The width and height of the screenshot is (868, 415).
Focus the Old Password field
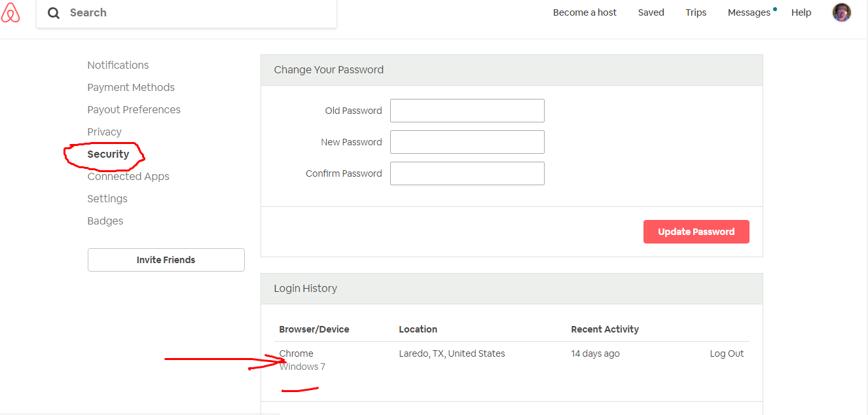[x=467, y=111]
